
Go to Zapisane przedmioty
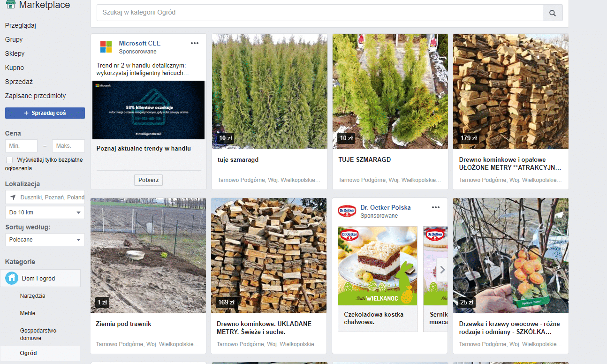tap(35, 96)
